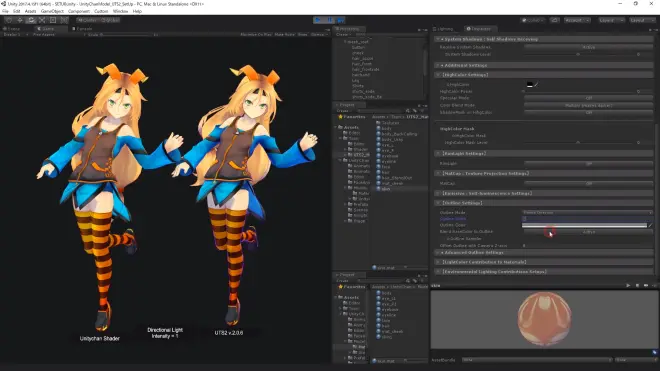The height and width of the screenshot is (371, 660).
Task: Select the Move tool in the toolbar
Action: (x=20, y=20)
